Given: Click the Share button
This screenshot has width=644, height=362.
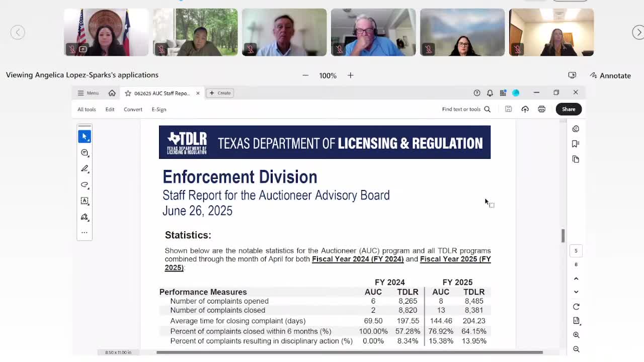Looking at the screenshot, I should point(569,109).
